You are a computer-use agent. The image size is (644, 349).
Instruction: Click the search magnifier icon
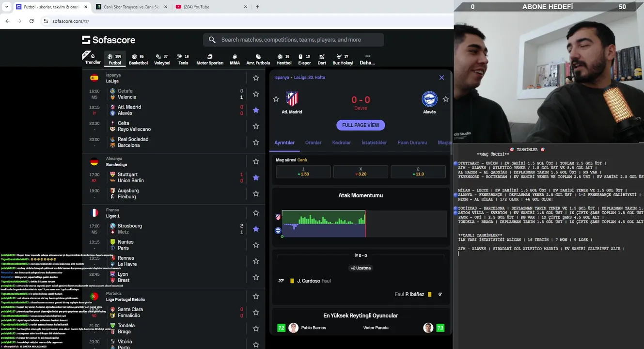(x=212, y=40)
